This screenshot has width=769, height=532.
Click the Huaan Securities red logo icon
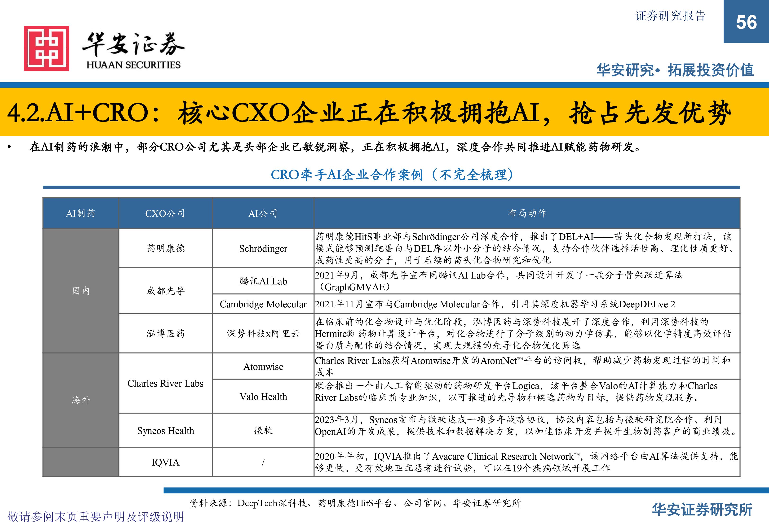[x=47, y=49]
